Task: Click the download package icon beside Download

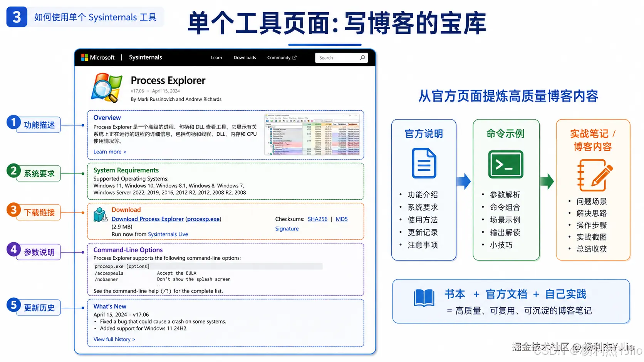Action: click(101, 215)
